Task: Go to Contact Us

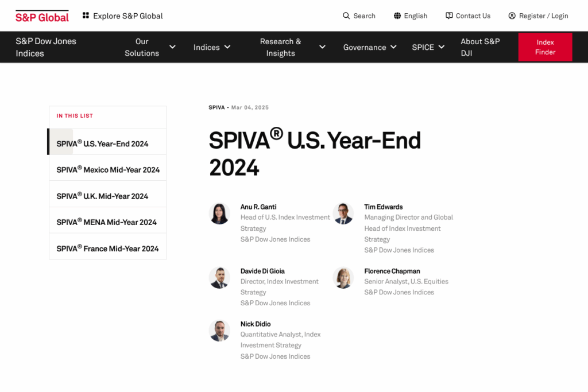Action: 473,15
